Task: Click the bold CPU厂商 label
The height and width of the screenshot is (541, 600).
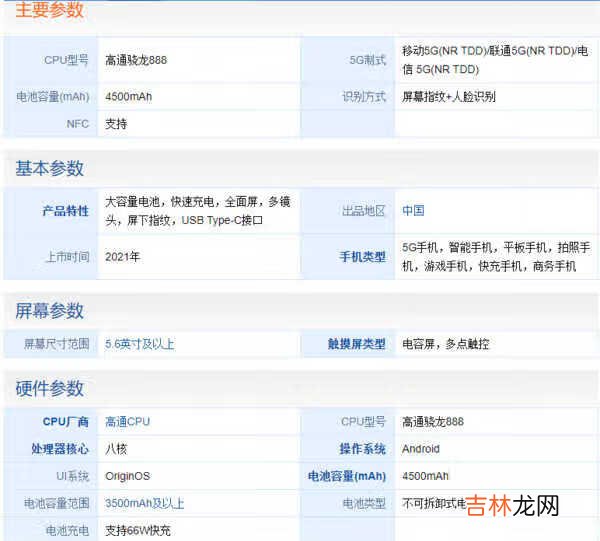Action: (65, 422)
